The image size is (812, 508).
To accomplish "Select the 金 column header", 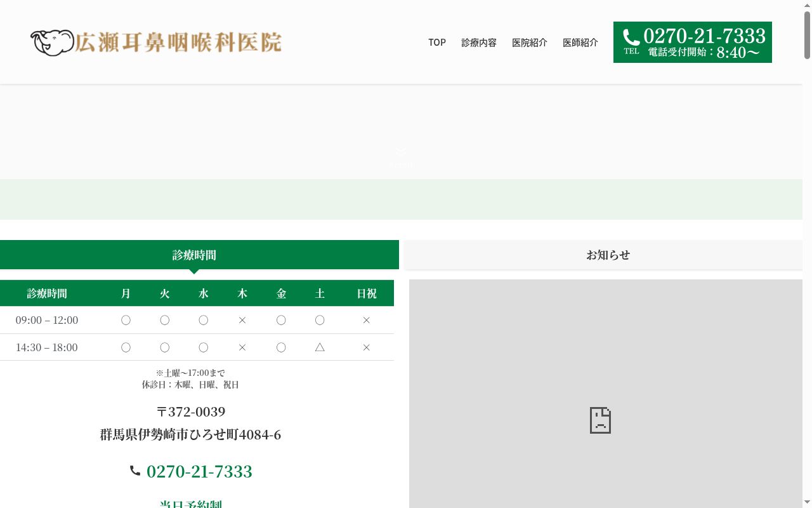I will (281, 293).
